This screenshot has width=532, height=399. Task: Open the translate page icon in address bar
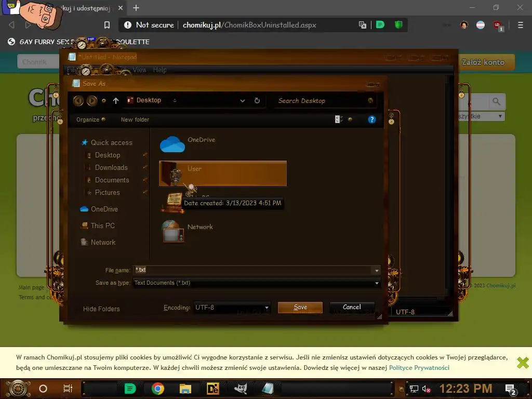point(362,25)
